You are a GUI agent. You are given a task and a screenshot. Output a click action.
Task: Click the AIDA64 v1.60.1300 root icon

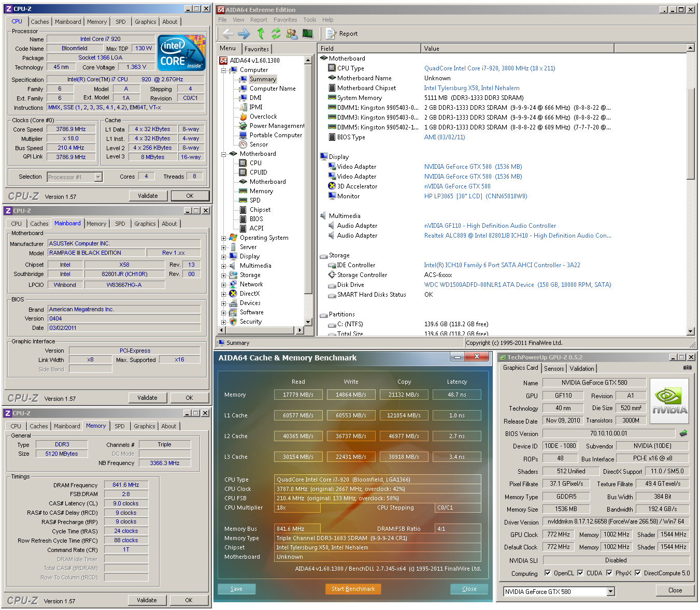(223, 61)
